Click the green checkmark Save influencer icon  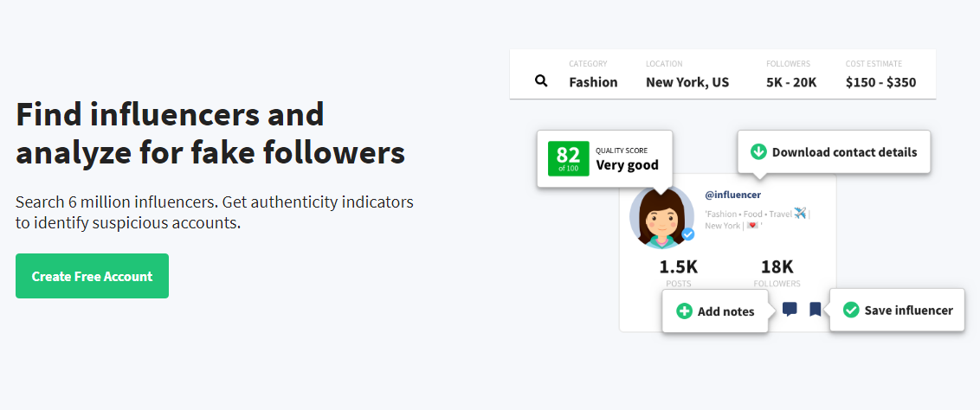pyautogui.click(x=851, y=310)
